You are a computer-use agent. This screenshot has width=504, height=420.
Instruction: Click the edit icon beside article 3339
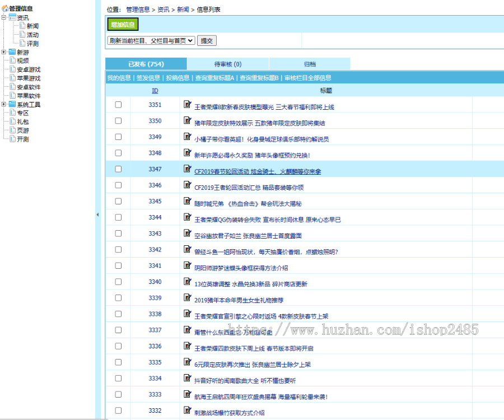[188, 297]
